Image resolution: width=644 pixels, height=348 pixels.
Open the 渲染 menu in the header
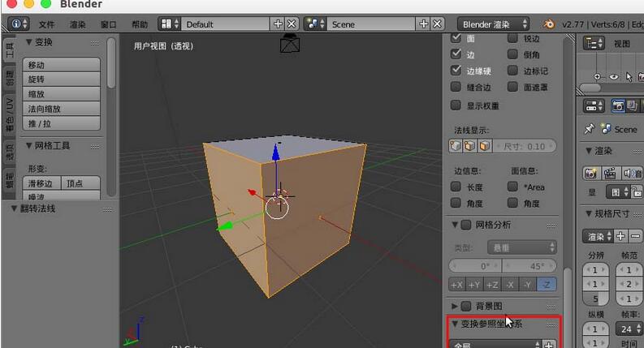coord(77,24)
